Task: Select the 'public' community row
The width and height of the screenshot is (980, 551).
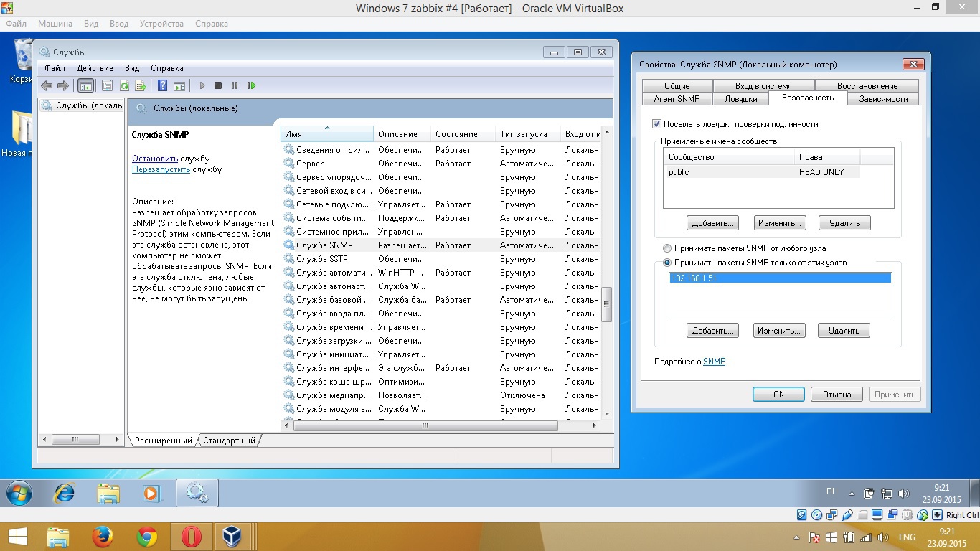Action: coord(761,172)
